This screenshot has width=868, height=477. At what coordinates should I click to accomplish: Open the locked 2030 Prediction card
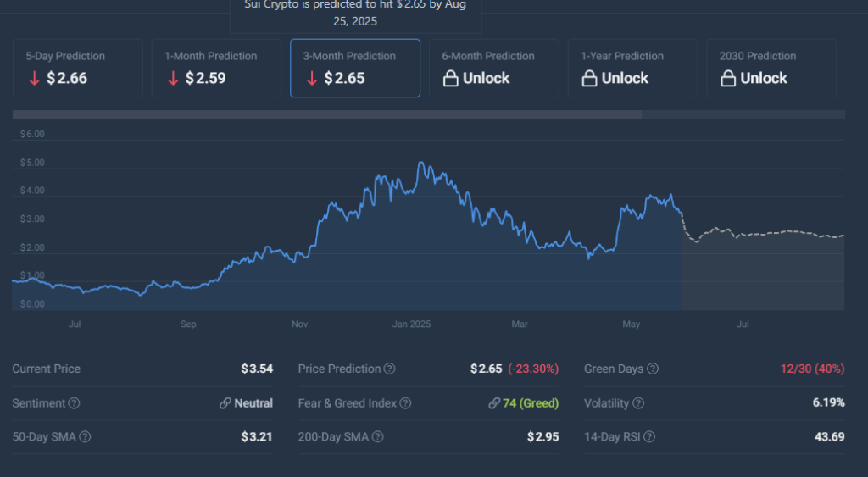tap(771, 68)
